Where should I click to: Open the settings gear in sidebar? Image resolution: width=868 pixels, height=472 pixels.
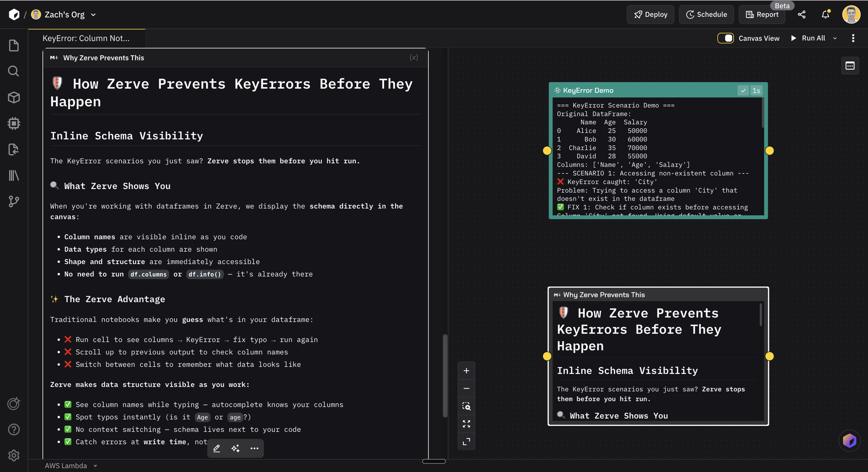(x=14, y=455)
